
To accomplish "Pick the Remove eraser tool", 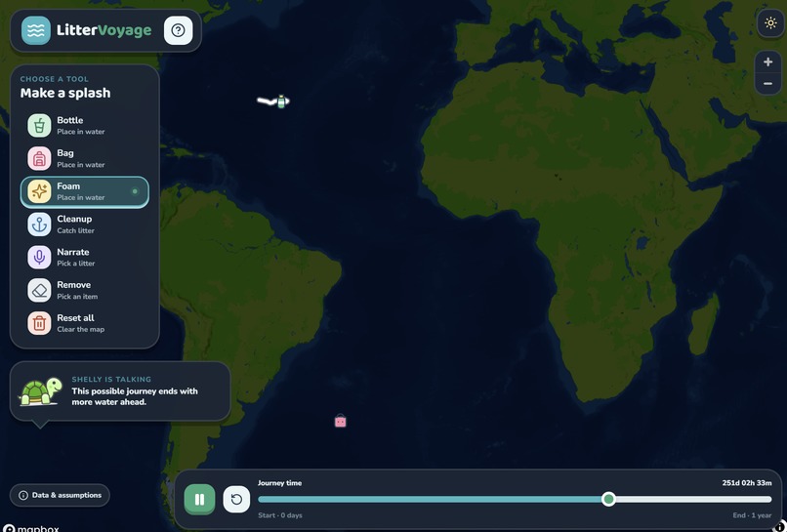I will (x=84, y=290).
